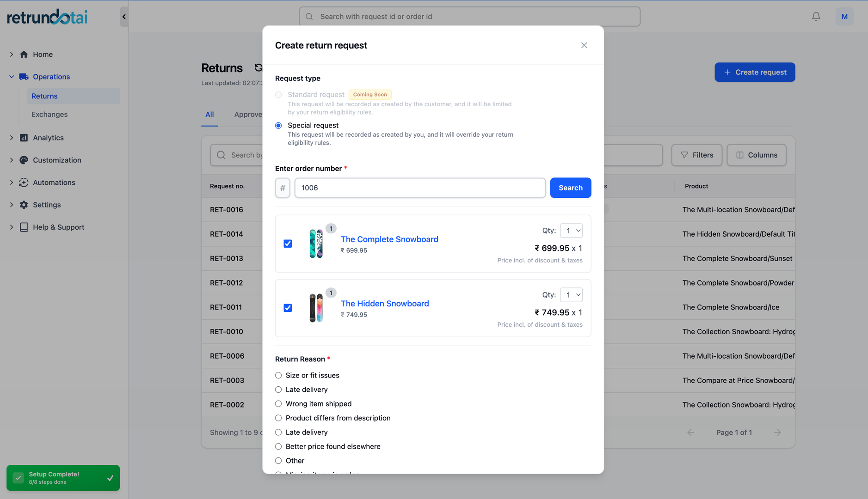Screen dimensions: 868x499
Task: Open the Qty dropdown for The Hidden Snowboard
Action: click(x=572, y=295)
